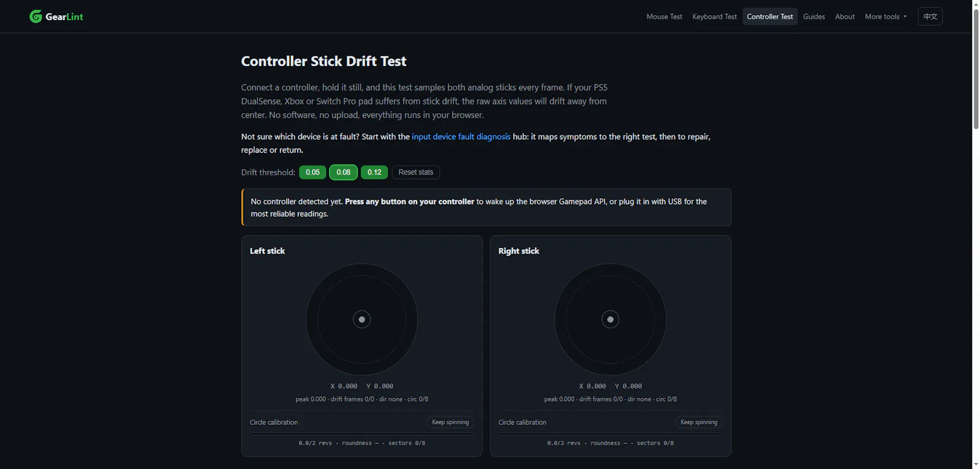Click Right stick Circle calibration label
Screen dimensions: 980x469
tap(522, 422)
